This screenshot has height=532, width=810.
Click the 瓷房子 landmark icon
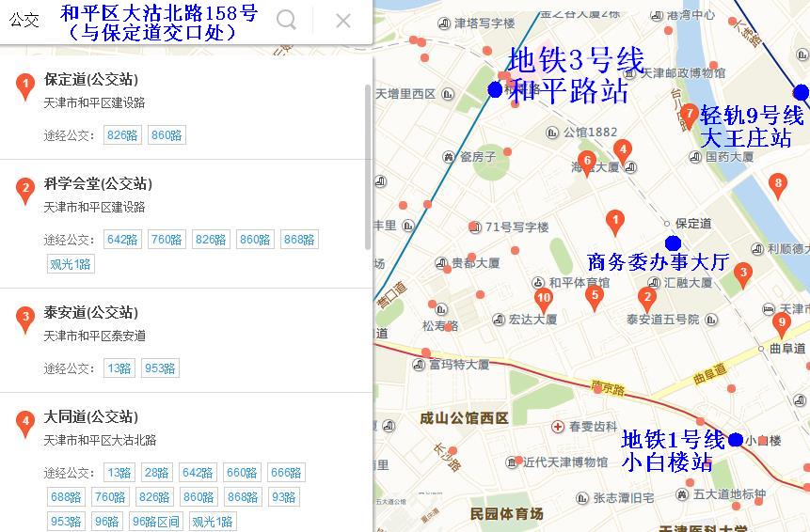click(x=449, y=157)
